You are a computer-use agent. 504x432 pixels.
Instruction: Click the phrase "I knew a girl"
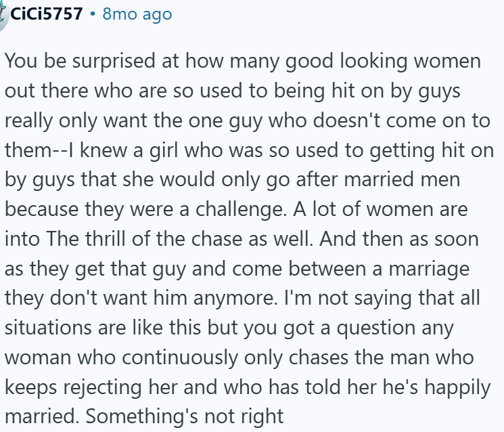tap(109, 150)
